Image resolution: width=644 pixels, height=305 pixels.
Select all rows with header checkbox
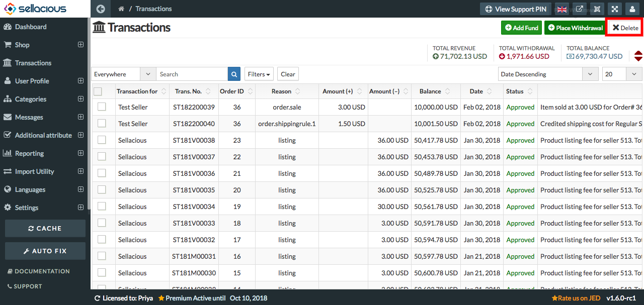pyautogui.click(x=98, y=91)
